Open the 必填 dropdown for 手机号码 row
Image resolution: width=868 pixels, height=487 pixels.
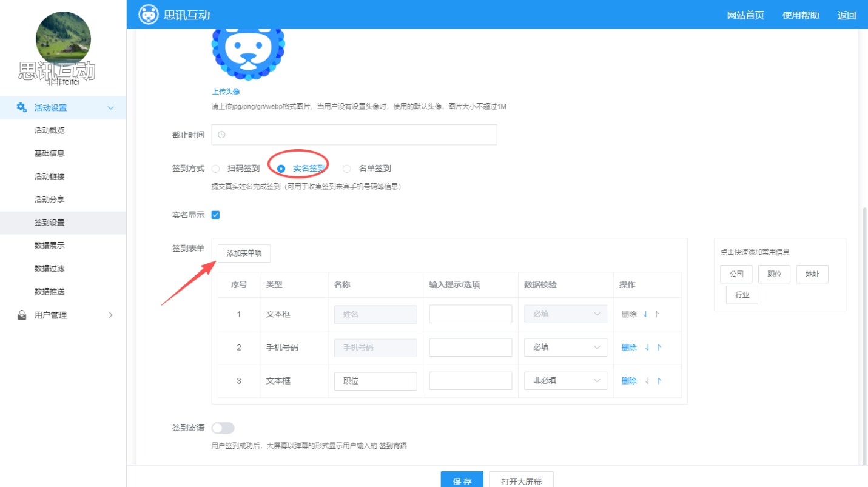point(565,348)
